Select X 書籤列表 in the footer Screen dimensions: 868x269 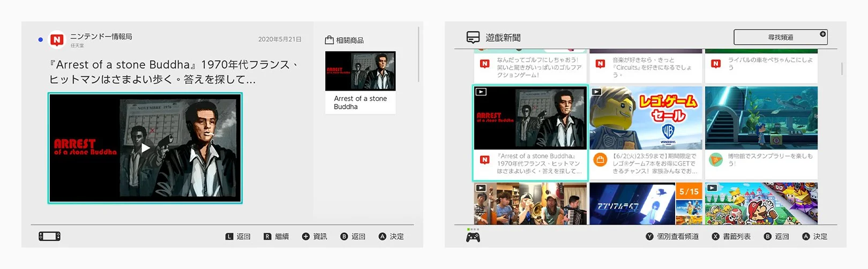pos(731,236)
